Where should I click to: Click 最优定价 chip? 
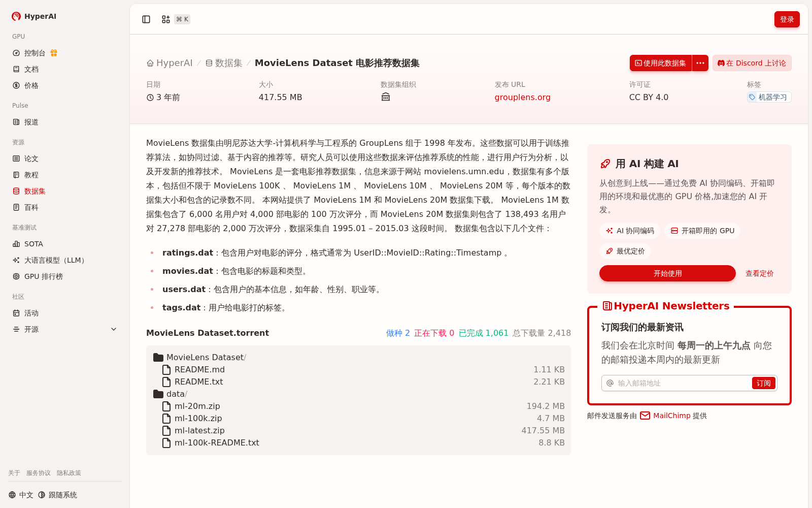625,251
